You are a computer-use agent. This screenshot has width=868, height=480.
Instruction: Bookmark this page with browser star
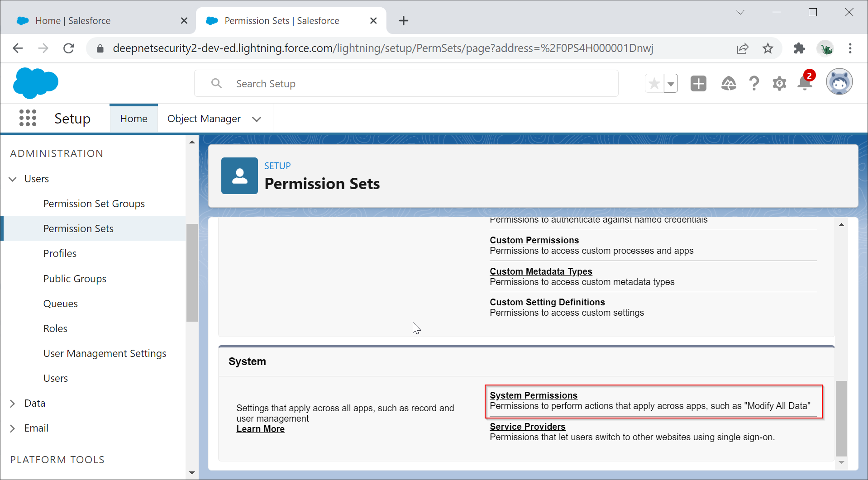[768, 48]
